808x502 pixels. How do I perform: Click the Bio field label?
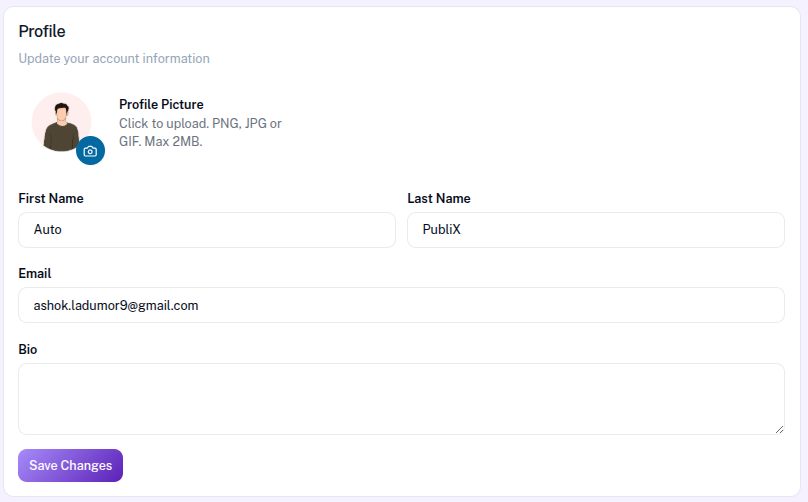[28, 349]
